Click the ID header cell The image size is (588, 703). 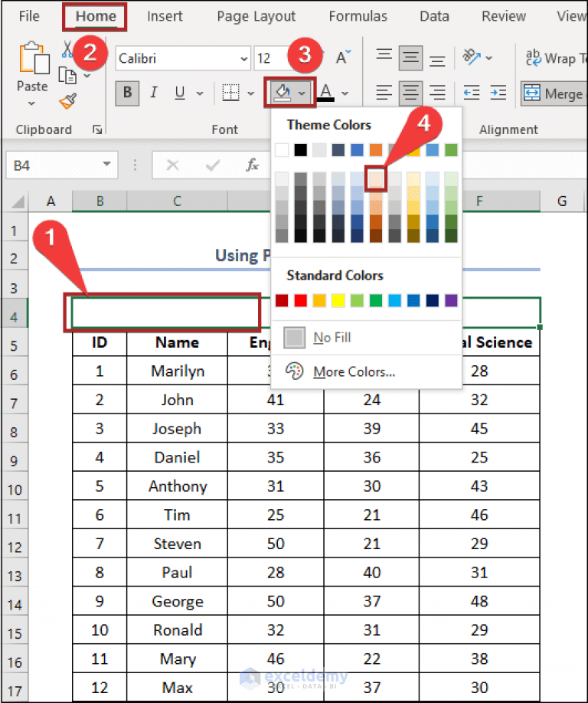pyautogui.click(x=100, y=342)
